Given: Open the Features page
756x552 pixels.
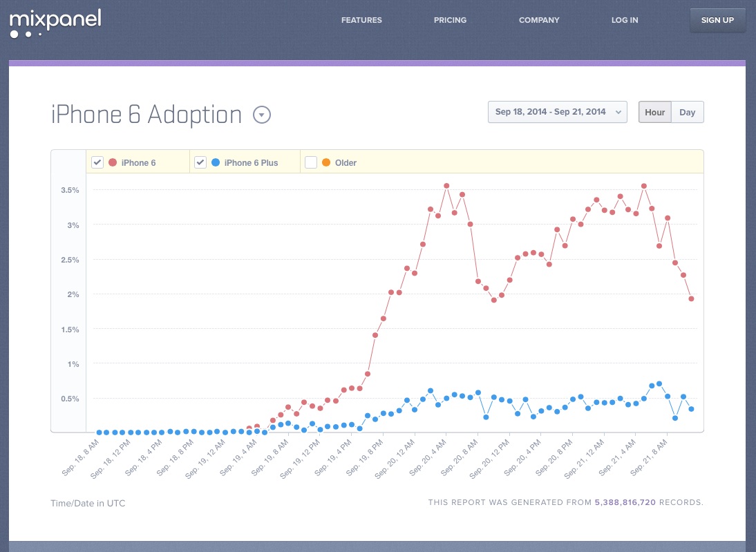Looking at the screenshot, I should coord(361,20).
